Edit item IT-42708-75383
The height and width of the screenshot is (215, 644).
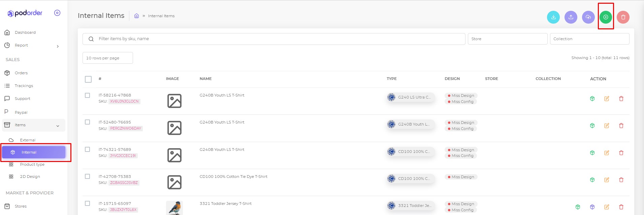coord(607,180)
